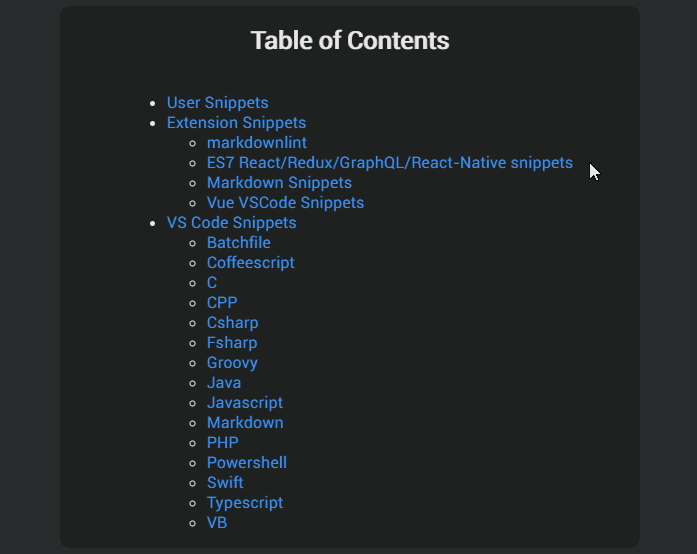Navigate to the CPP link
Screen dimensions: 697x554
tap(222, 303)
